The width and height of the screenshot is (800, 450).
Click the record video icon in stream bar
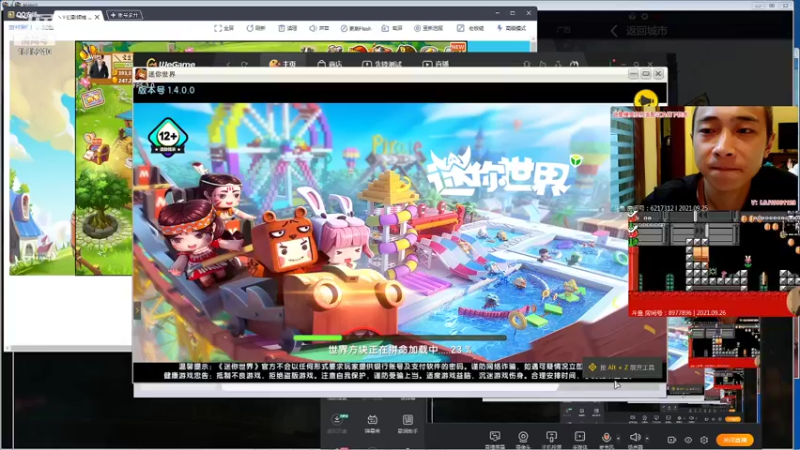click(671, 440)
